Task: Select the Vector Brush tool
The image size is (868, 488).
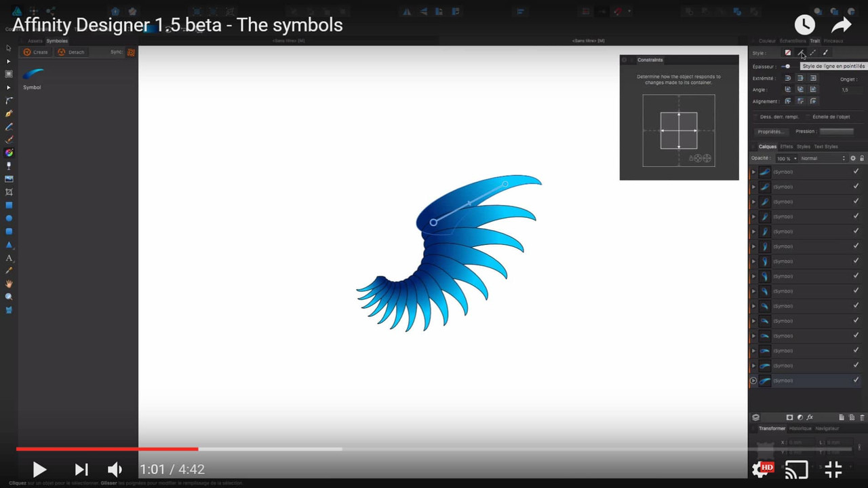Action: tap(9, 140)
